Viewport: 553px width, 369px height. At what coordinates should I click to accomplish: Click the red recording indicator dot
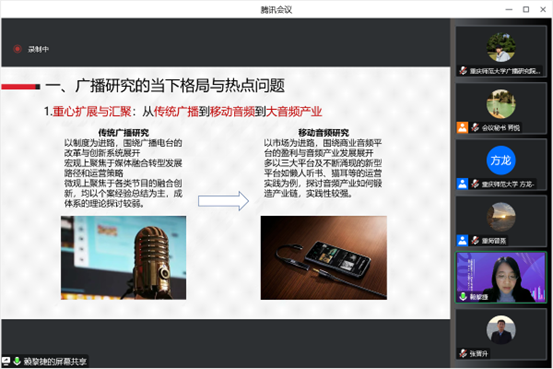coord(17,49)
